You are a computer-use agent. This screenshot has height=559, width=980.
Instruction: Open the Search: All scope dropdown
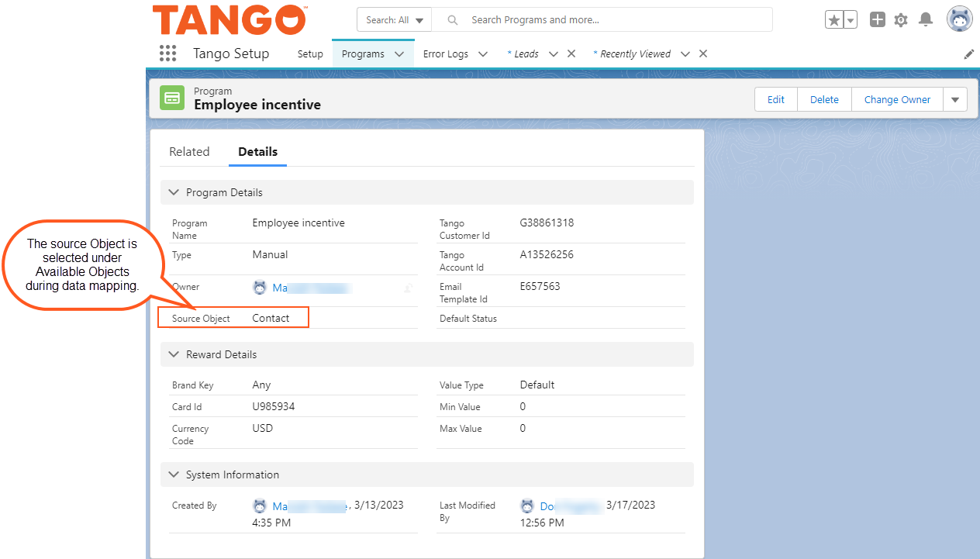[393, 19]
